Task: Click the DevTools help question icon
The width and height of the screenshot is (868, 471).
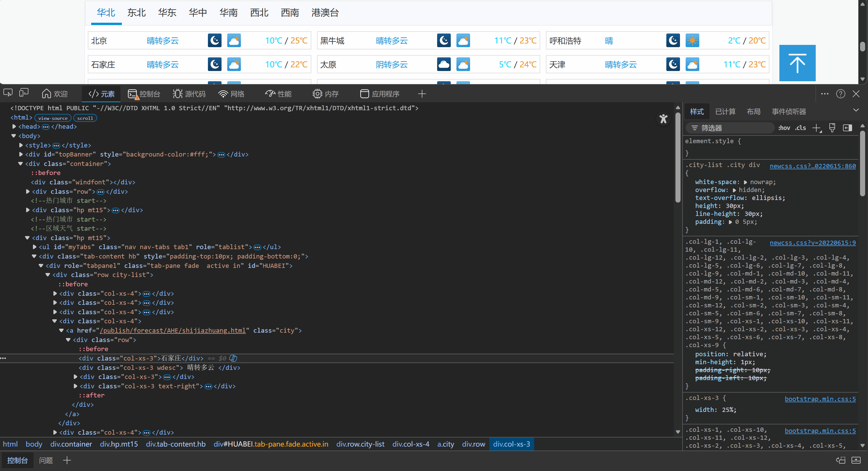Action: [x=840, y=94]
